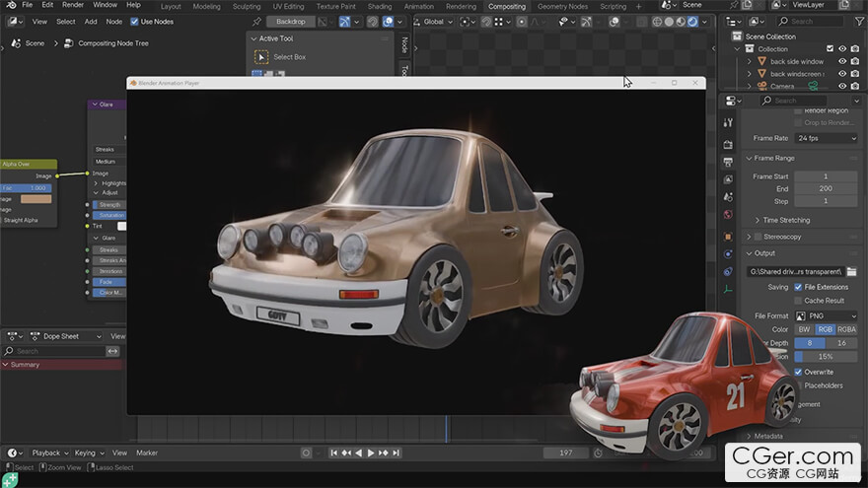Image resolution: width=868 pixels, height=488 pixels.
Task: Click the pin node tree icon
Action: [x=256, y=21]
